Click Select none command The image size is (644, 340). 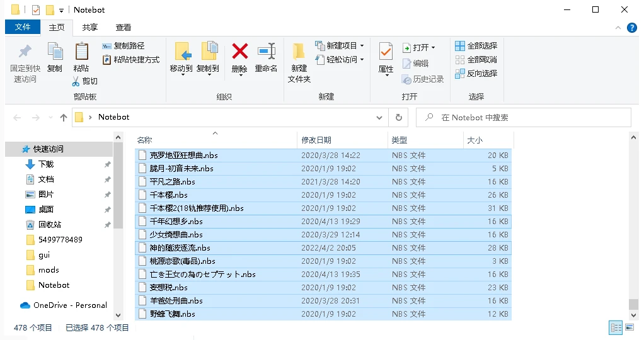click(476, 60)
